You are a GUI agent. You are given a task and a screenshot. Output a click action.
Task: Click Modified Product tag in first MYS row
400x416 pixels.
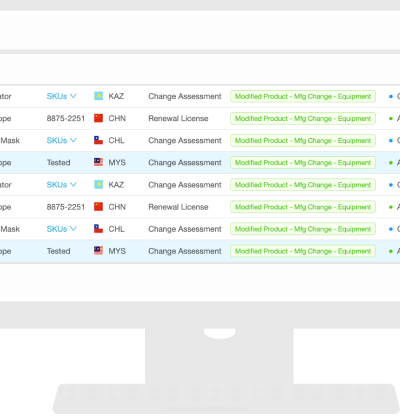[x=303, y=163]
